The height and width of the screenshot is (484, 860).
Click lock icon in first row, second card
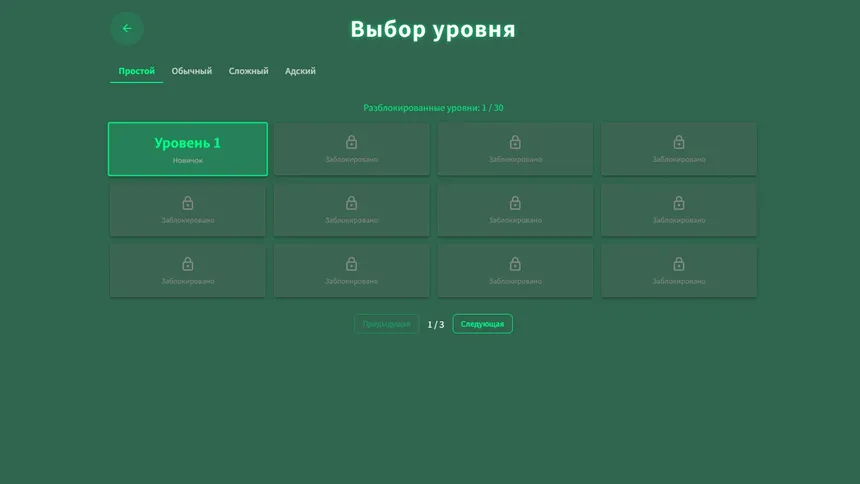click(351, 142)
